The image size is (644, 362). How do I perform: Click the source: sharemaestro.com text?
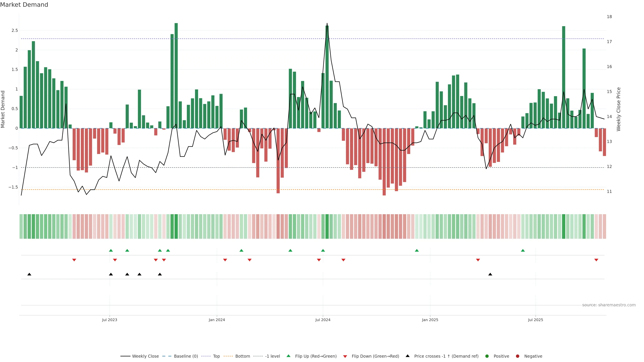(x=609, y=305)
